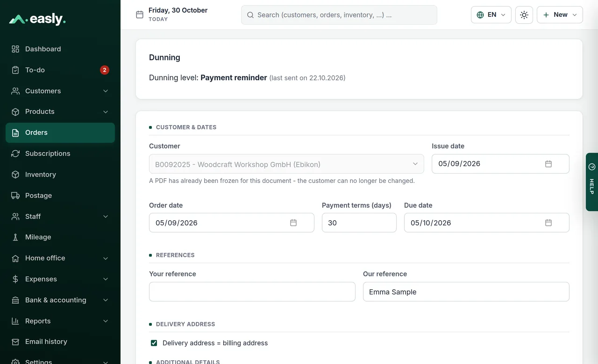The image size is (598, 364).
Task: Click the To-do clipboard icon
Action: point(15,70)
